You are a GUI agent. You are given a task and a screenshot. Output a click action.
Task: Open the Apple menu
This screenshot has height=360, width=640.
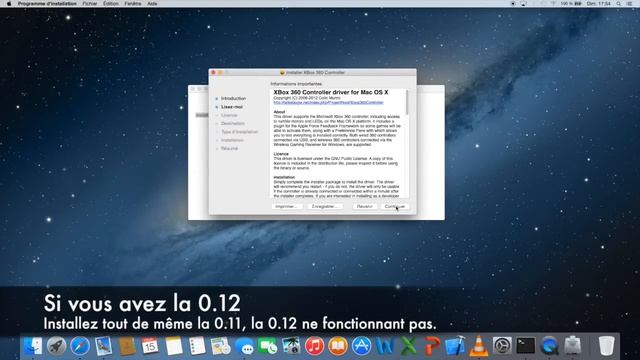[9, 4]
